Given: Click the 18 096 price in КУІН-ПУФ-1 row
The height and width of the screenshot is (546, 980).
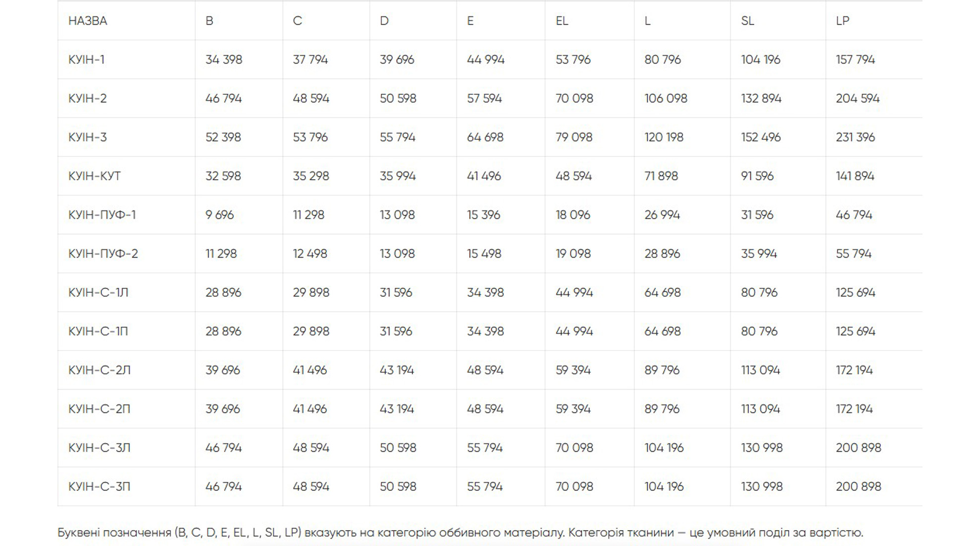Looking at the screenshot, I should [x=573, y=215].
